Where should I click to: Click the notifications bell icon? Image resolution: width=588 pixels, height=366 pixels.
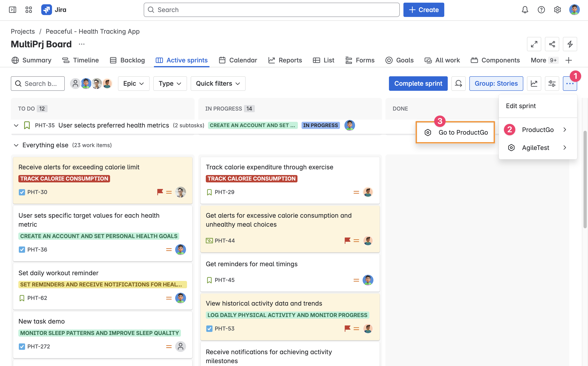(x=525, y=10)
